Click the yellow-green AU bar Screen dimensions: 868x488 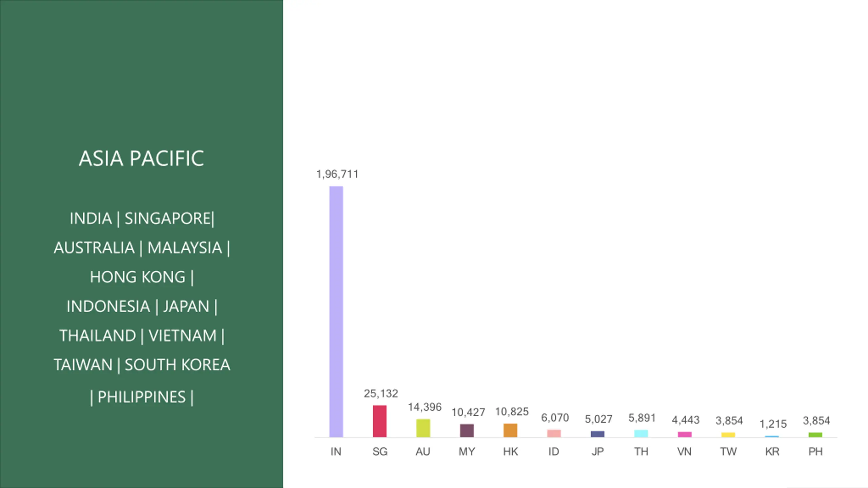point(423,428)
